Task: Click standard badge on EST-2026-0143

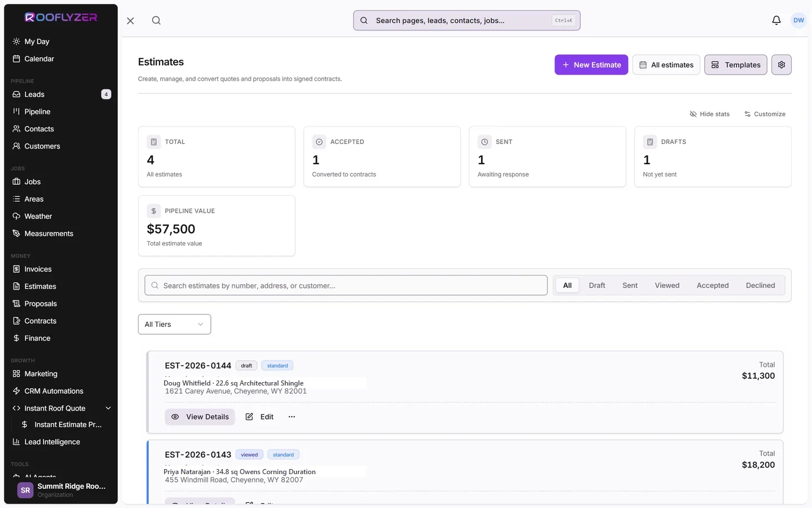Action: tap(283, 455)
